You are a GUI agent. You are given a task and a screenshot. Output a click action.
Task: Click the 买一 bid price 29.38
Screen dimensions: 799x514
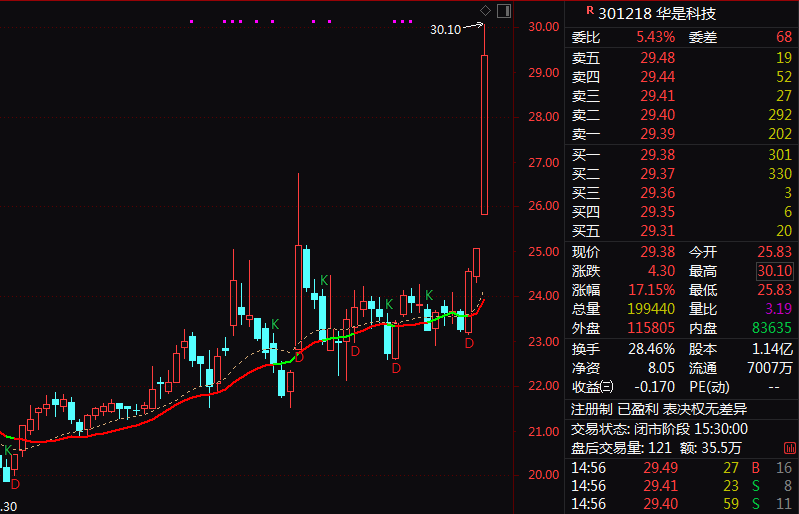(x=658, y=155)
